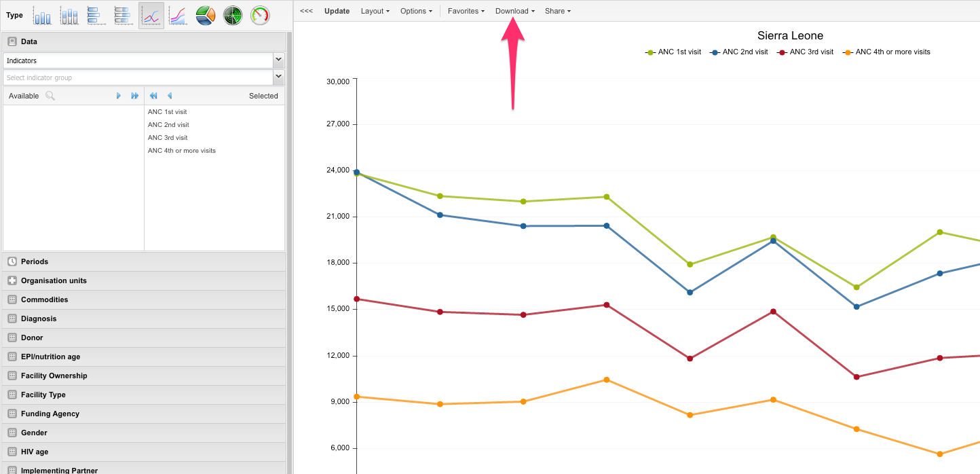Toggle ANC 4th or more visits legend
Viewport: 980px width, 474px height.
click(886, 52)
